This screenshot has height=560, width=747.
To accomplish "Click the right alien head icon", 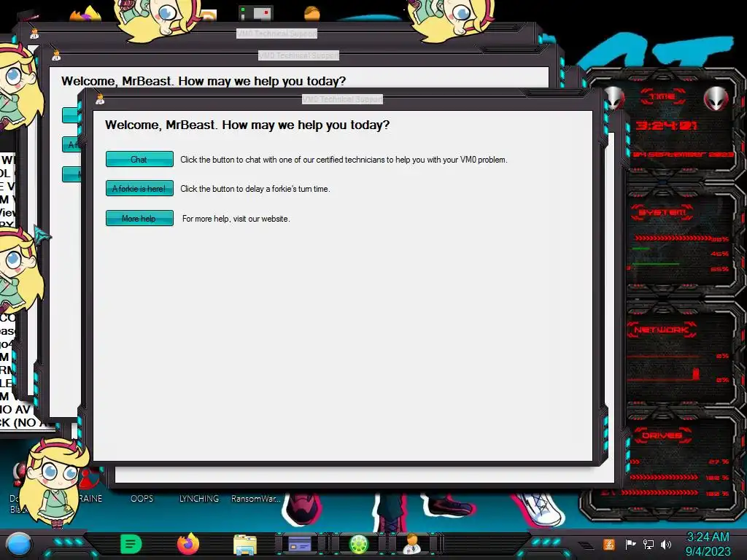I will [716, 98].
